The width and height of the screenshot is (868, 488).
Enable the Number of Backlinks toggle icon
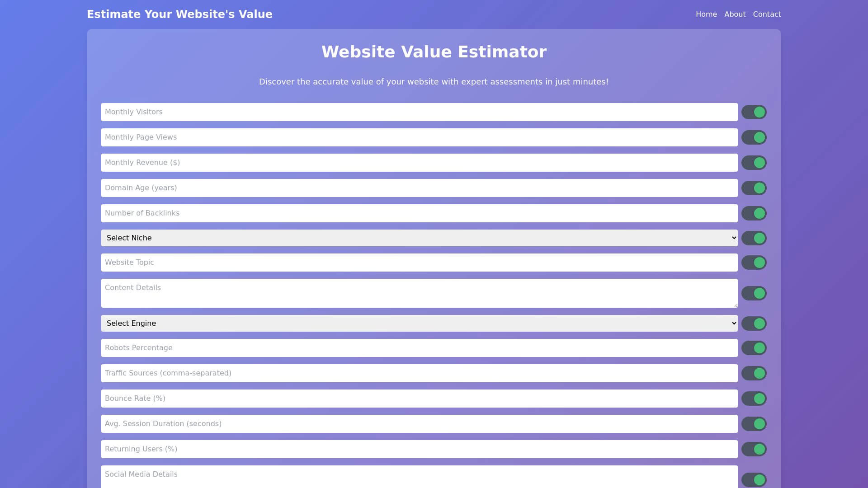[x=754, y=213]
